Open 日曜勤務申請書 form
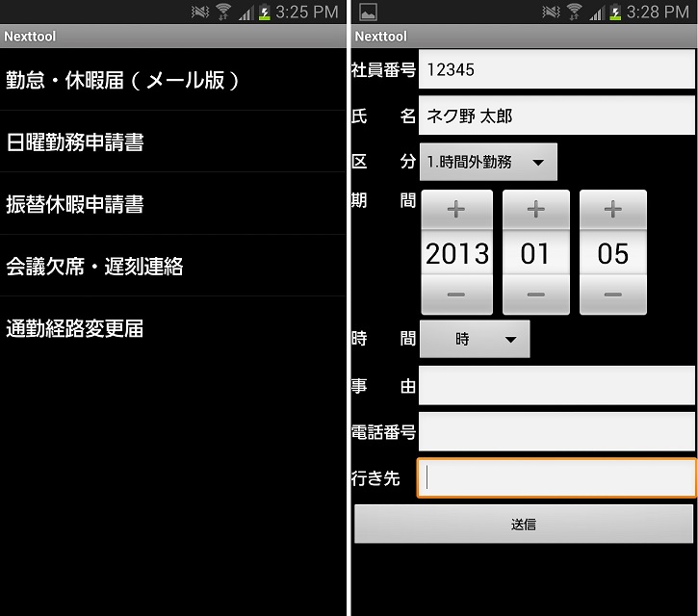This screenshot has height=616, width=698. coord(172,142)
